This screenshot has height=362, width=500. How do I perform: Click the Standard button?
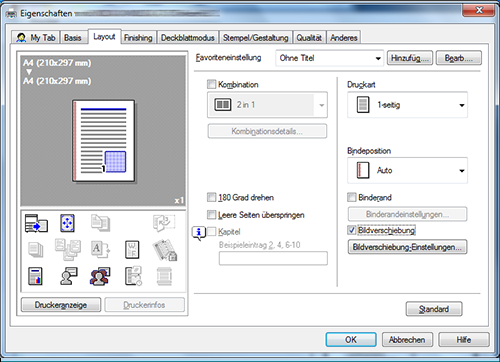[x=434, y=309]
